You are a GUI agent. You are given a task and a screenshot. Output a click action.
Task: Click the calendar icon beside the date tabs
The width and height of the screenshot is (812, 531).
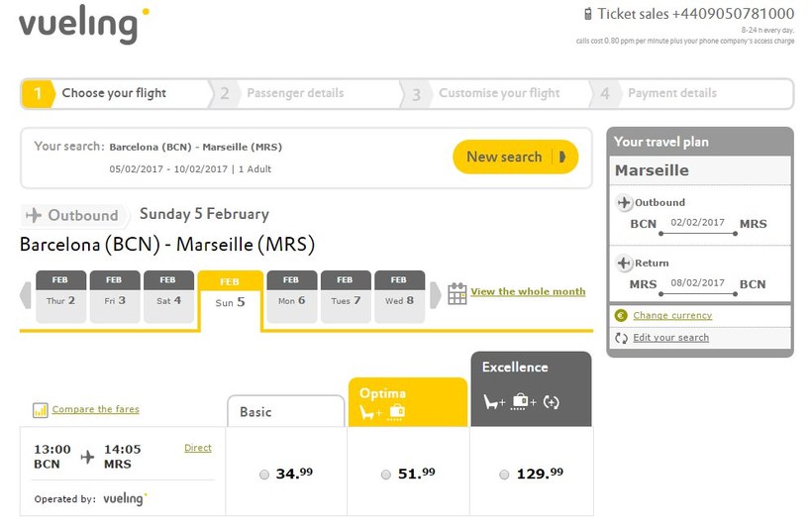[x=457, y=293]
